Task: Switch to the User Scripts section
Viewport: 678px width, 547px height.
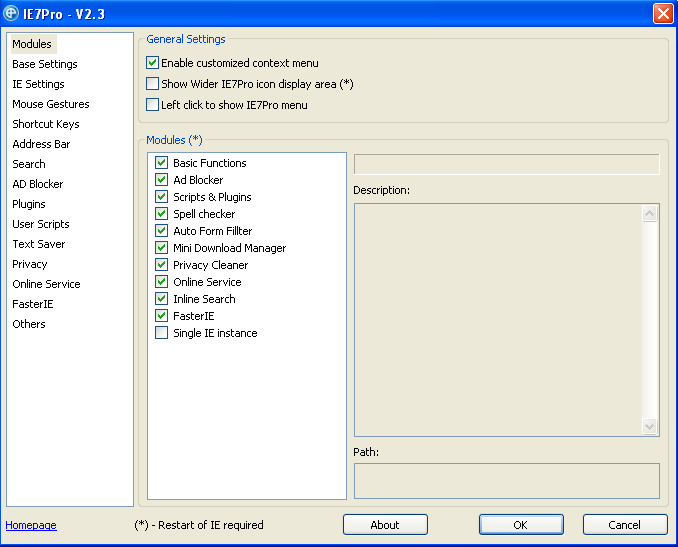Action: 41,224
